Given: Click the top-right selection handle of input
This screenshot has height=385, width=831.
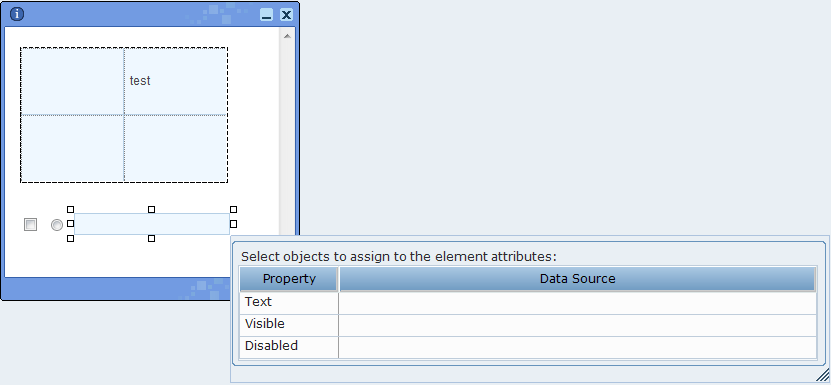Looking at the screenshot, I should pos(233,209).
